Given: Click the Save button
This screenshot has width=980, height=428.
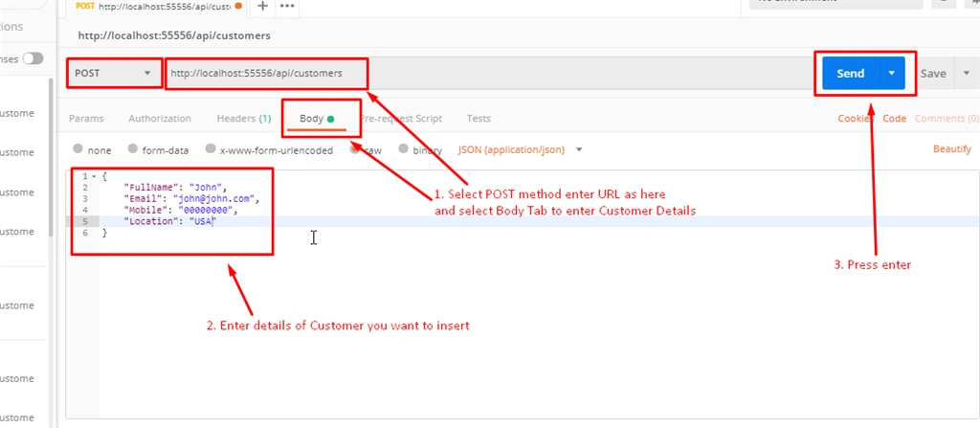Looking at the screenshot, I should (933, 73).
